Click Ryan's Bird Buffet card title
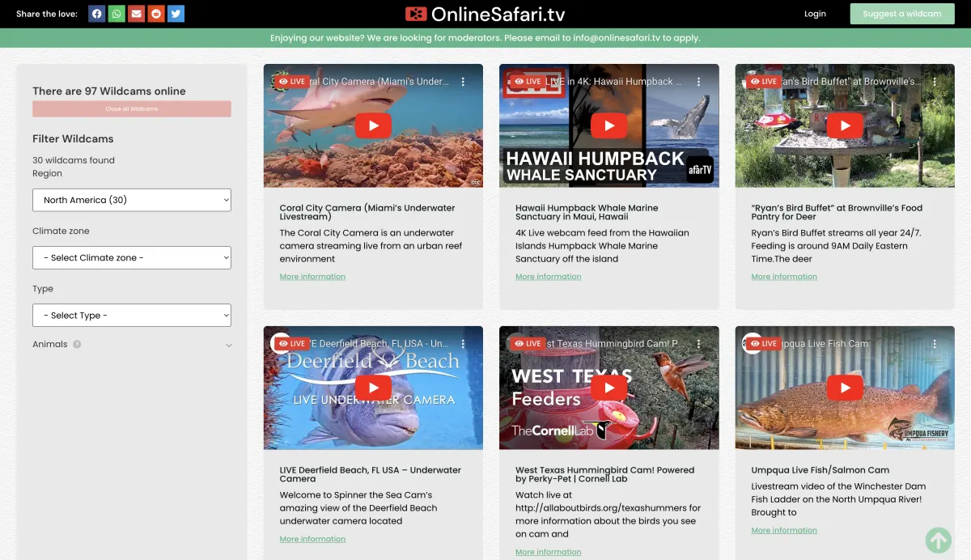Image resolution: width=971 pixels, height=560 pixels. pyautogui.click(x=837, y=212)
